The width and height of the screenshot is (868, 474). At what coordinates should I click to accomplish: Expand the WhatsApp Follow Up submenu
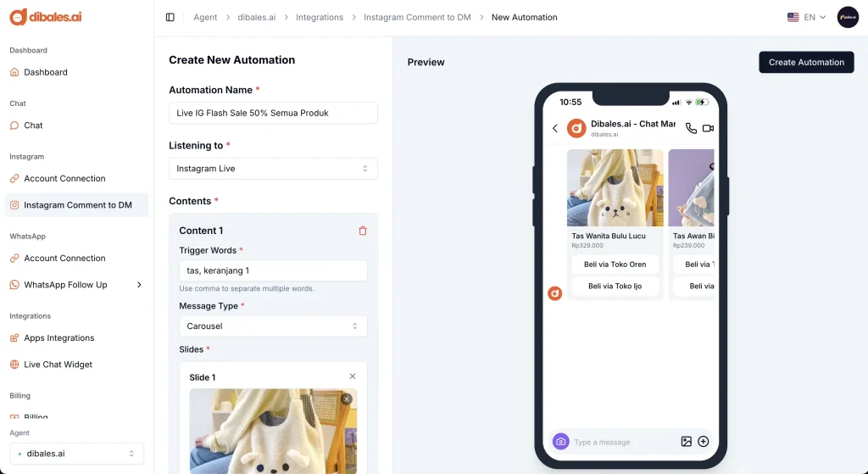pyautogui.click(x=139, y=285)
